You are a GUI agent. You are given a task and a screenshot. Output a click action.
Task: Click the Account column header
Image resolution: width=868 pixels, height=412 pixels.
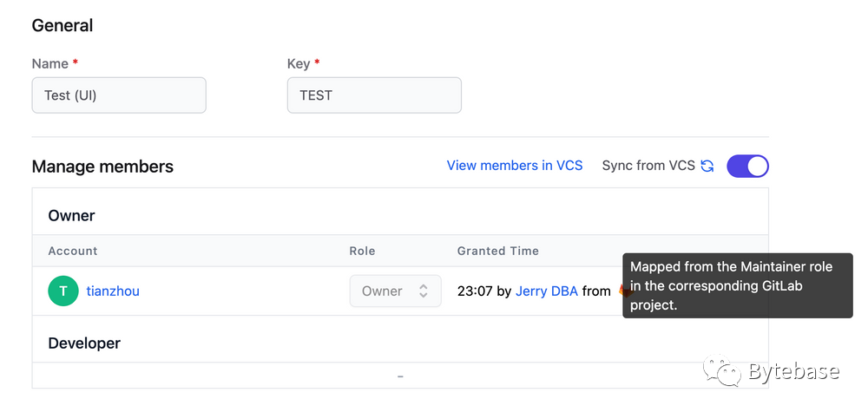tap(73, 251)
